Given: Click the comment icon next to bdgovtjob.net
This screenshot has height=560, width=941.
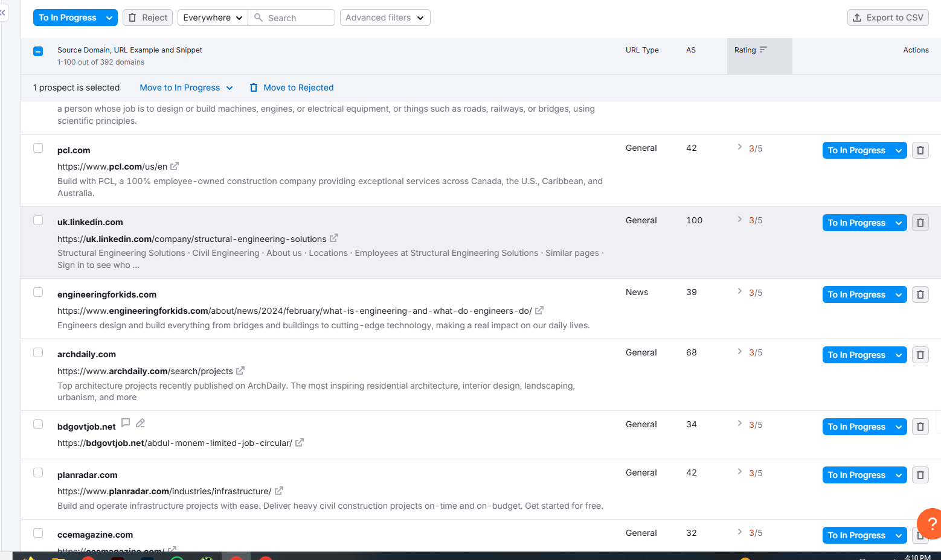Looking at the screenshot, I should 126,423.
